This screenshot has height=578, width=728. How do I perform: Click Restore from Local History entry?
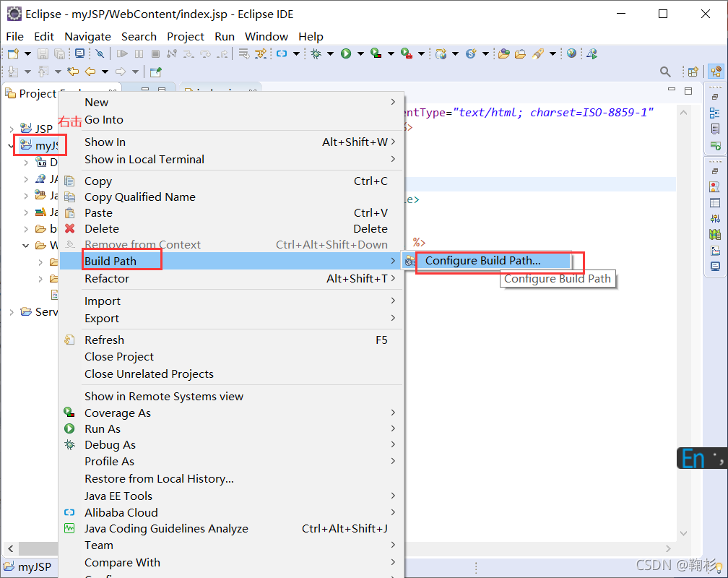(x=231, y=479)
